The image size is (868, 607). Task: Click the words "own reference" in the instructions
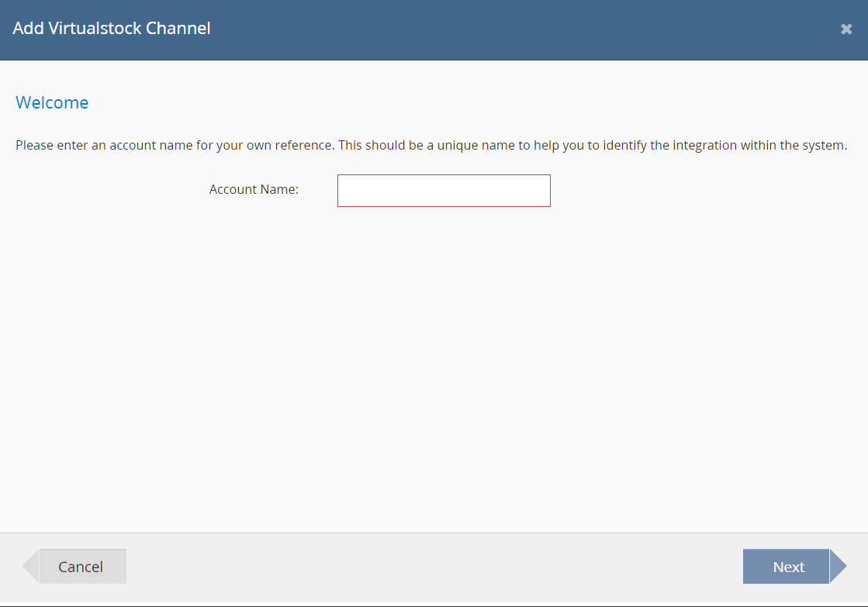[295, 146]
